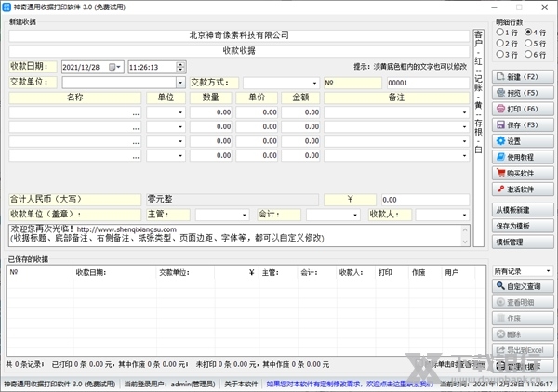Viewport: 558px width, 392px height.
Task: Open the 使用教程 tutorial
Action: coord(522,157)
